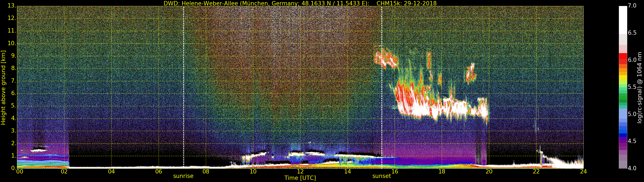This screenshot has height=182, width=644.
Task: Click the height axis tick '1.'
Action: pyautogui.click(x=14, y=156)
